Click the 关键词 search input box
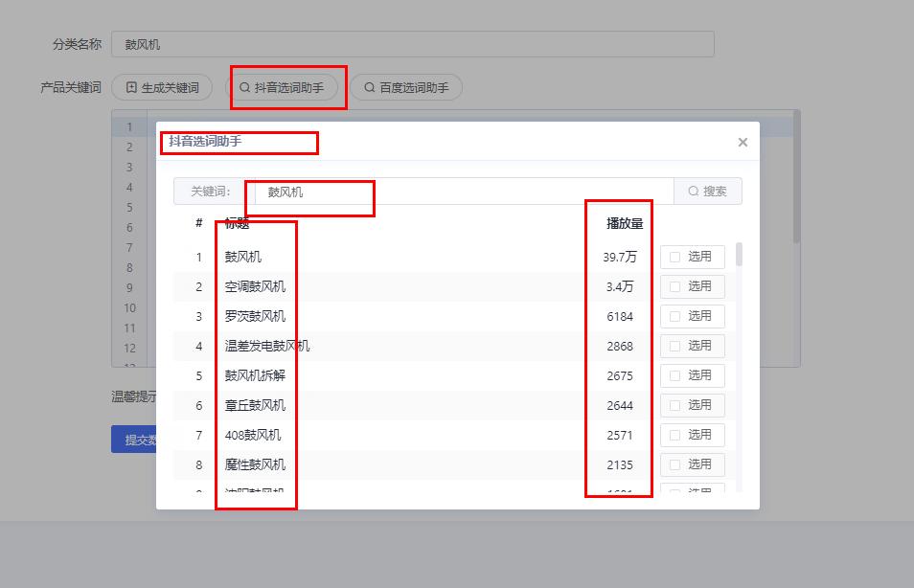Image resolution: width=914 pixels, height=588 pixels. (x=431, y=190)
